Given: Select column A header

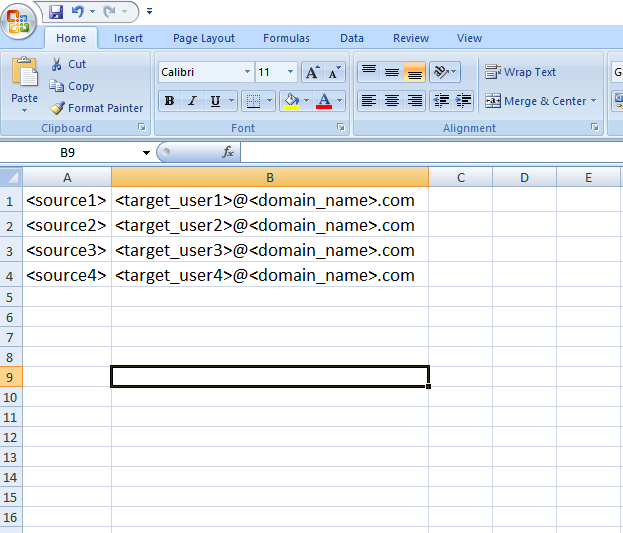Looking at the screenshot, I should [x=67, y=177].
